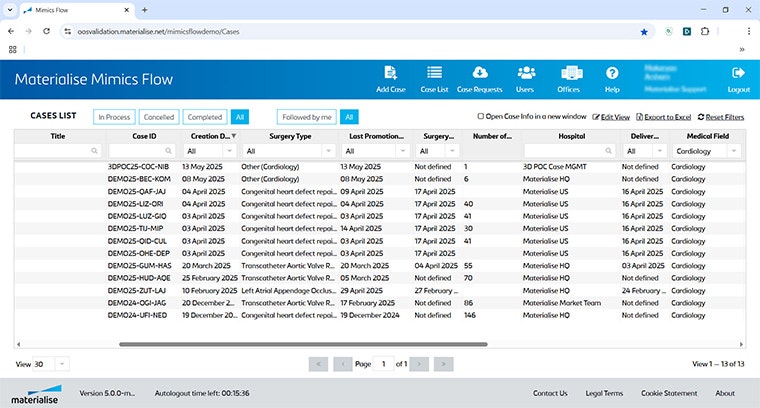The width and height of the screenshot is (760, 408).
Task: Toggle Open Case Info in new window checkbox
Action: [x=481, y=116]
